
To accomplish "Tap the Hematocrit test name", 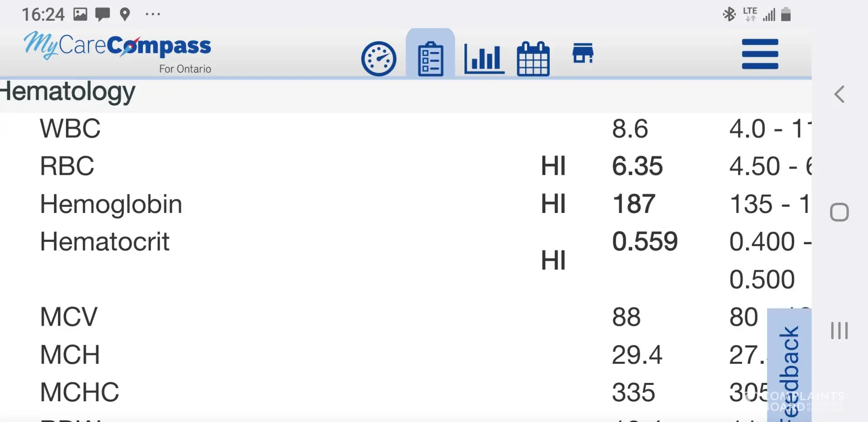I will click(105, 241).
